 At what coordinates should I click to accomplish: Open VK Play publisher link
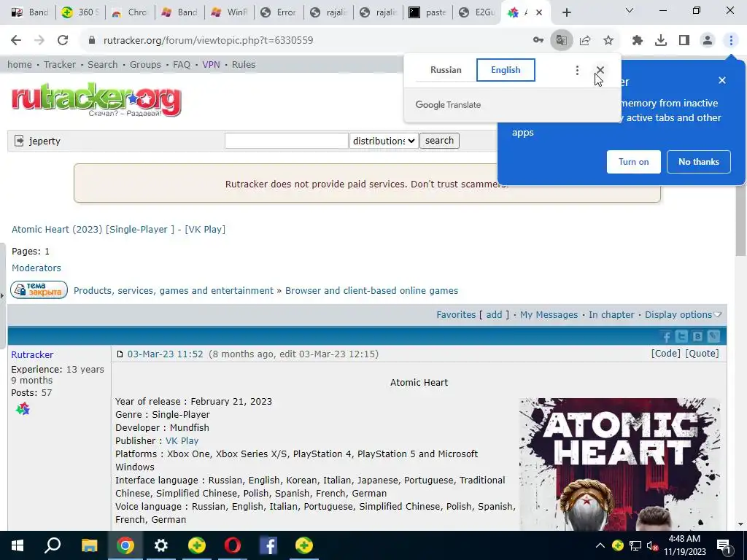[182, 441]
